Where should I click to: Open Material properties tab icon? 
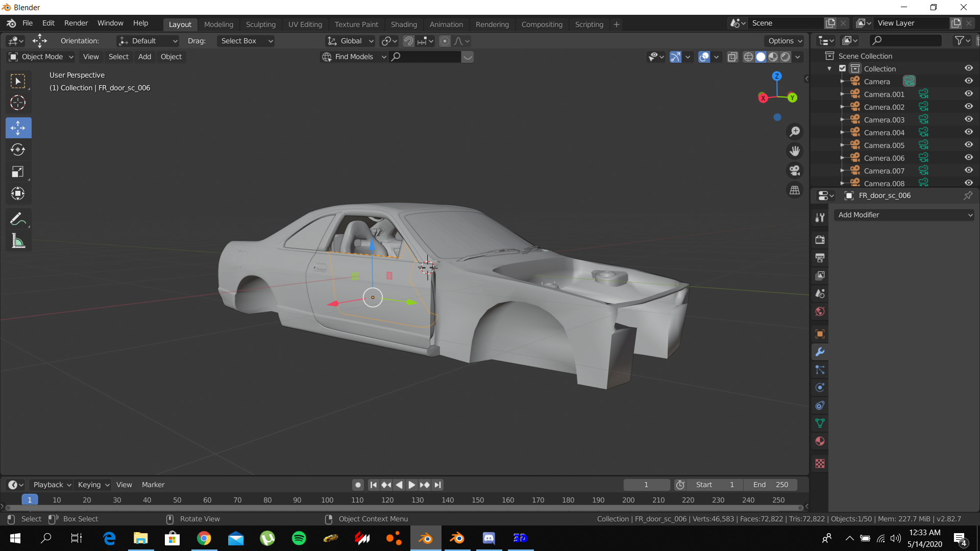point(820,441)
